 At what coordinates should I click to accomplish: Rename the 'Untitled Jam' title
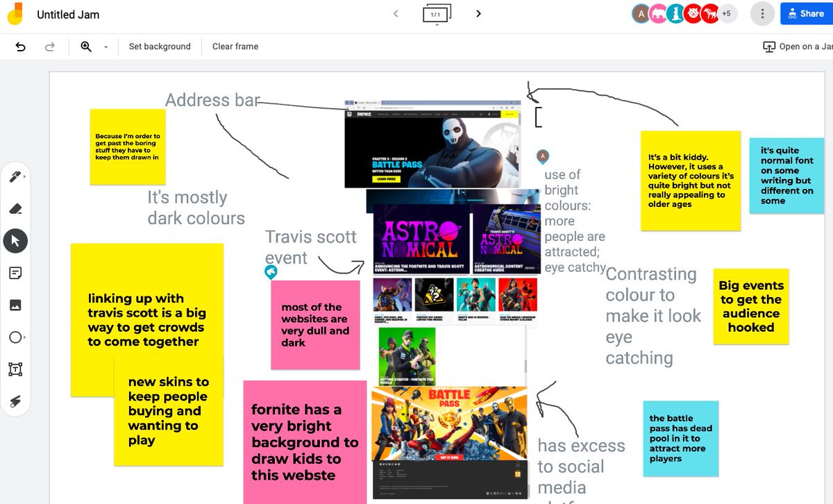[x=68, y=15]
